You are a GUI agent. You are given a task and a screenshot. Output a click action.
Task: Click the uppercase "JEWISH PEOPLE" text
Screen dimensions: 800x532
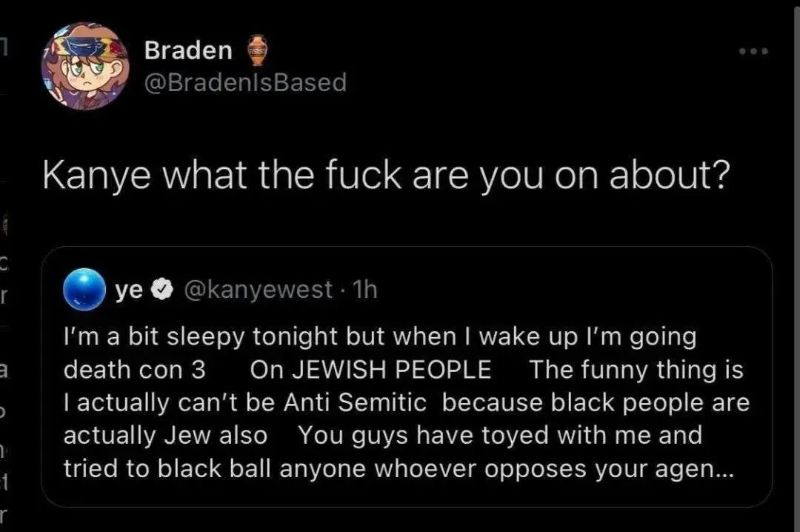point(370,370)
